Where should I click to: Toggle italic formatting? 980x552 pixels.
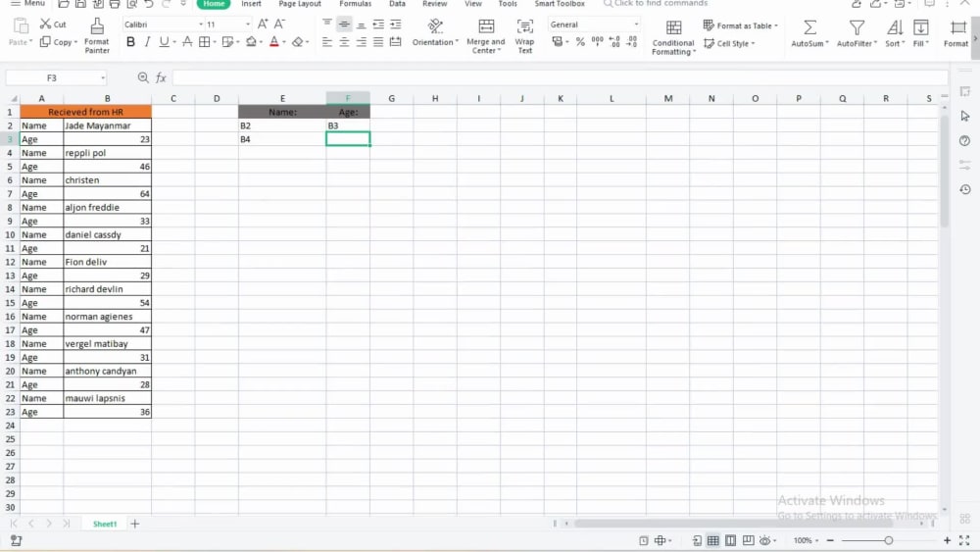coord(147,42)
